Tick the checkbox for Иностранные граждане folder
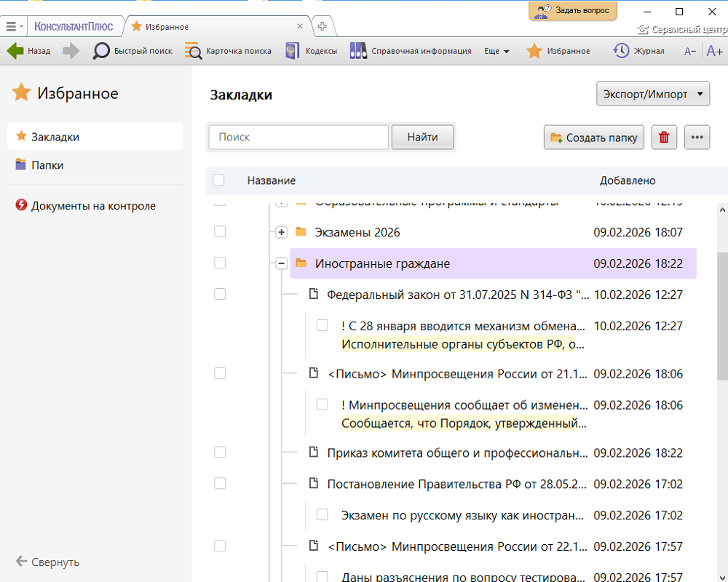The height and width of the screenshot is (582, 728). click(x=220, y=263)
